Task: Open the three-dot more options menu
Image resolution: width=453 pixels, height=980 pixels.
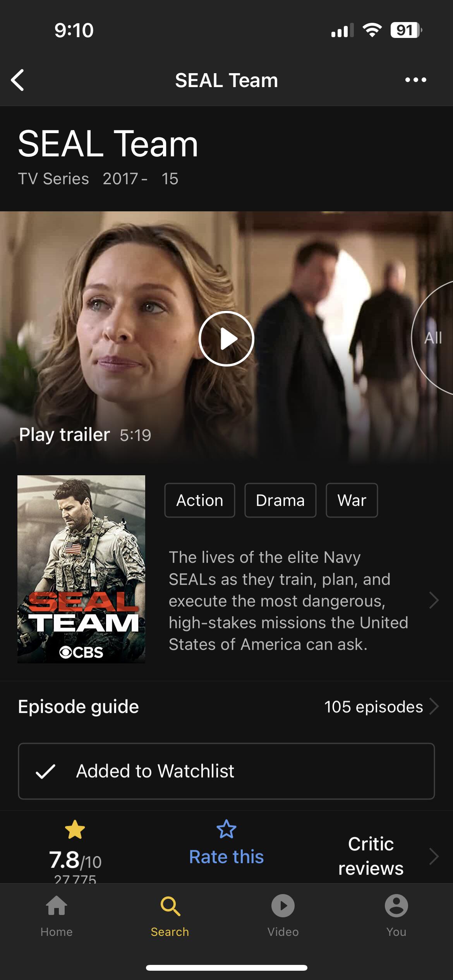Action: [415, 80]
